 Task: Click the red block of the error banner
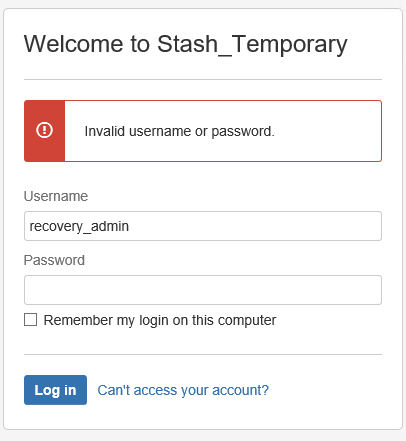click(44, 131)
